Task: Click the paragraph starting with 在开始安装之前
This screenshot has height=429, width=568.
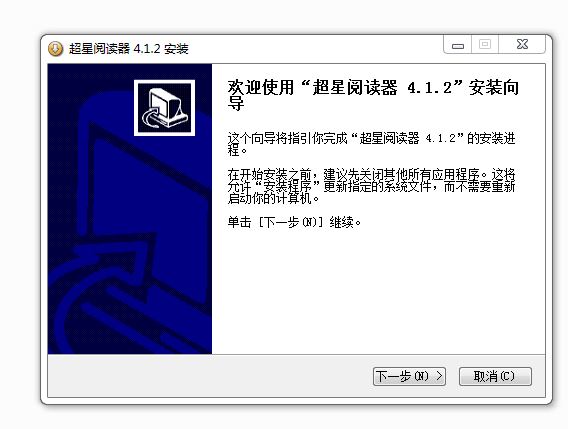Action: (x=371, y=187)
